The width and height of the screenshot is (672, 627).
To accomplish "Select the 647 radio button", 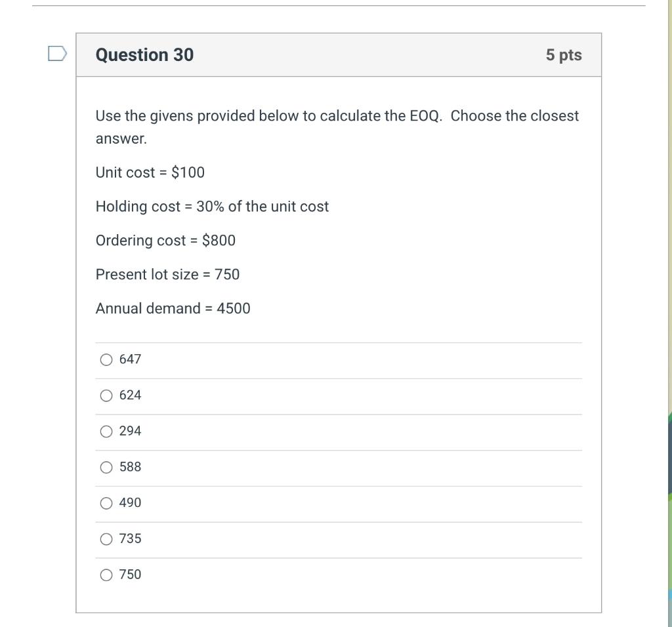I will [106, 359].
